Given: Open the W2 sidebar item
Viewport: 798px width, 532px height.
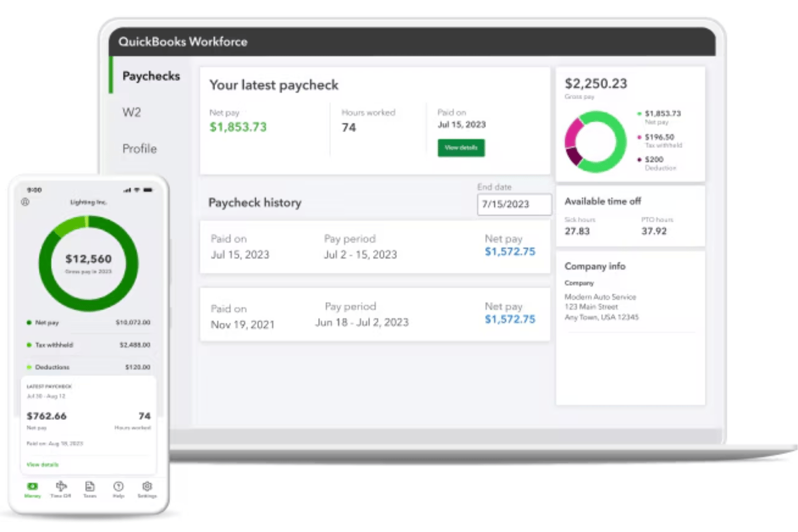Looking at the screenshot, I should click(x=132, y=112).
